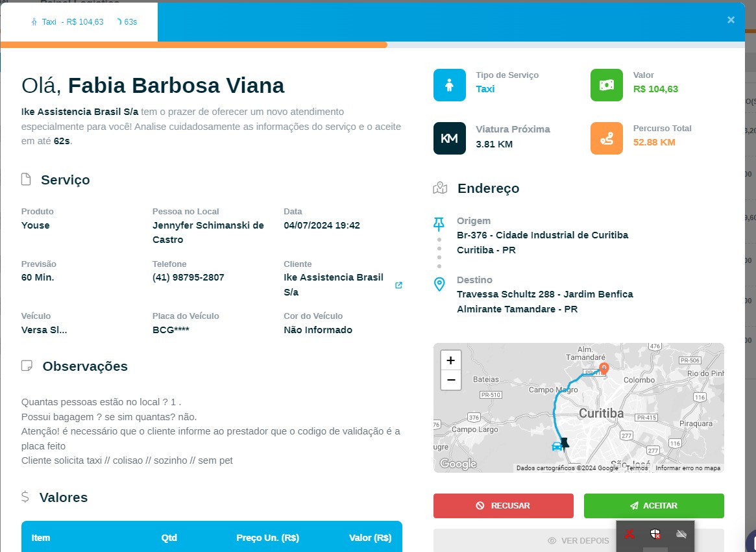Viewport: 756px width, 552px height.
Task: Click the Previsão value 60 Min.
Action: coord(38,277)
